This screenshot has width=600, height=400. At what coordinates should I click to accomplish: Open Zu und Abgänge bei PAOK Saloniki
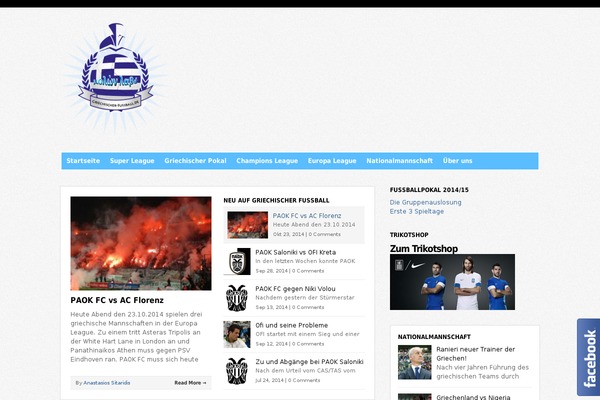pos(309,362)
